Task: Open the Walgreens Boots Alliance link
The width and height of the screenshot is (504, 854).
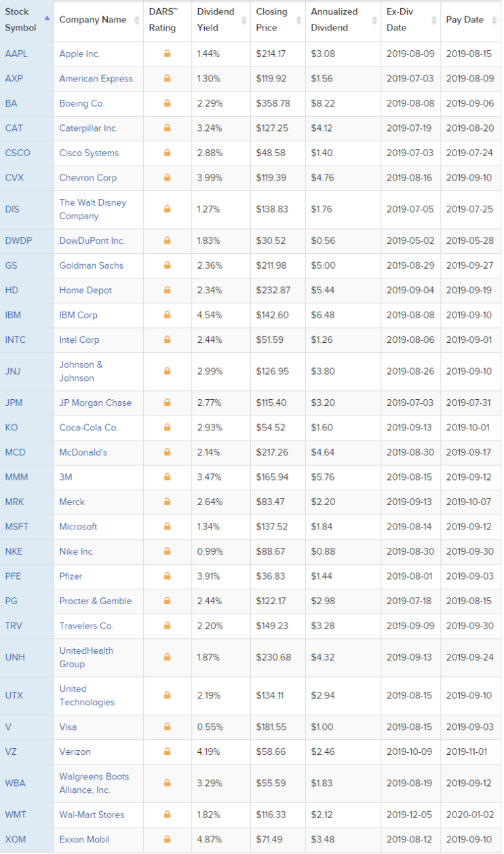Action: click(x=94, y=783)
